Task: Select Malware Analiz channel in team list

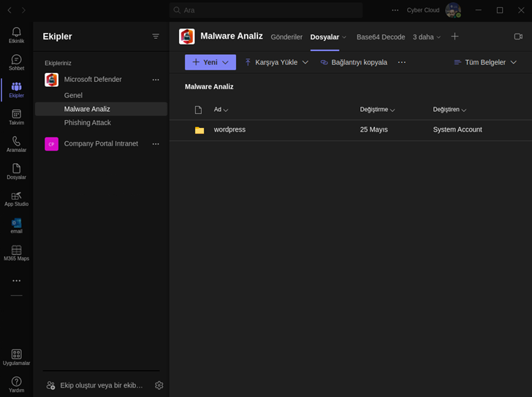Action: [x=101, y=109]
